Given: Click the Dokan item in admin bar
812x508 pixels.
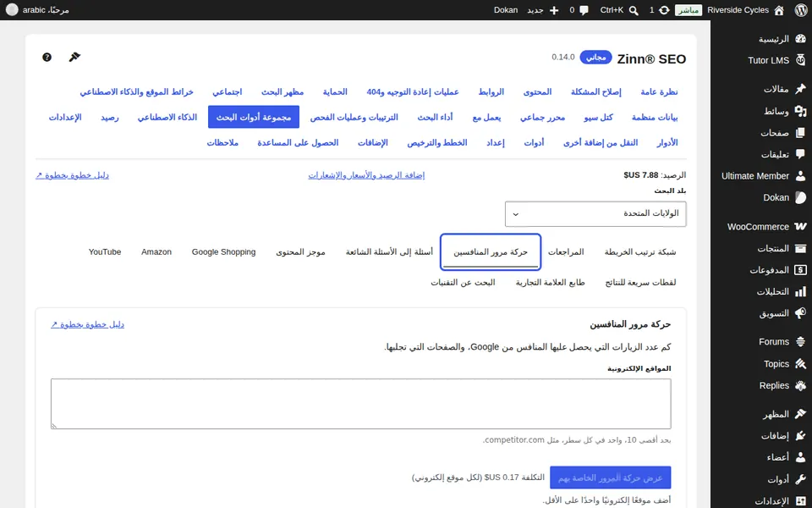Looking at the screenshot, I should [506, 10].
